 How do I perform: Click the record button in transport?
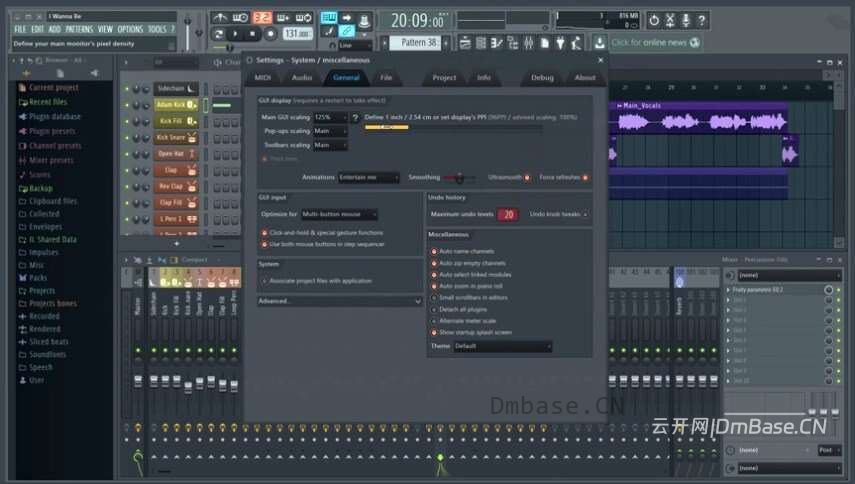click(x=270, y=34)
